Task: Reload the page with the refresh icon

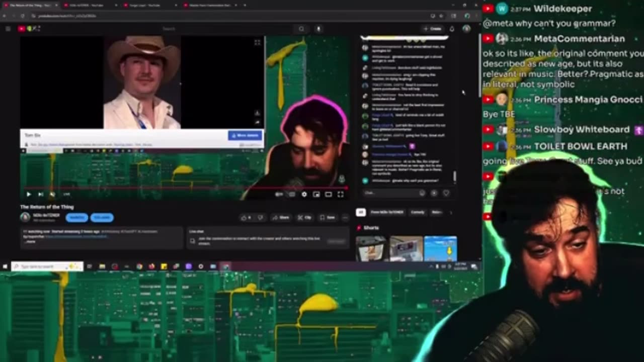Action: (x=22, y=16)
